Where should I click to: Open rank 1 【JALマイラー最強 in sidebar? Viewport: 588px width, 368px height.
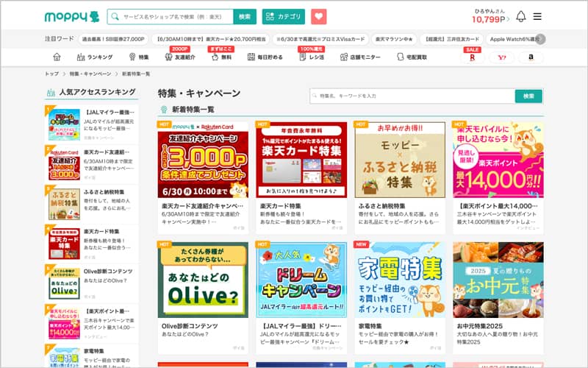[x=91, y=124]
